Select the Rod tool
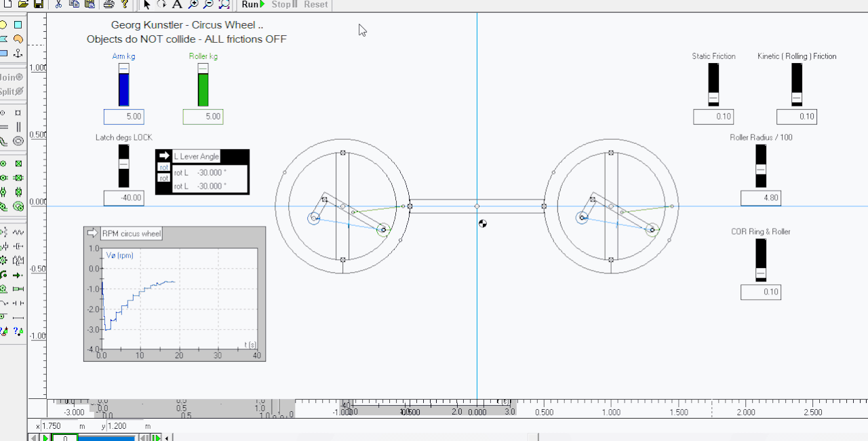Viewport: 868px width, 441px height. 18,318
